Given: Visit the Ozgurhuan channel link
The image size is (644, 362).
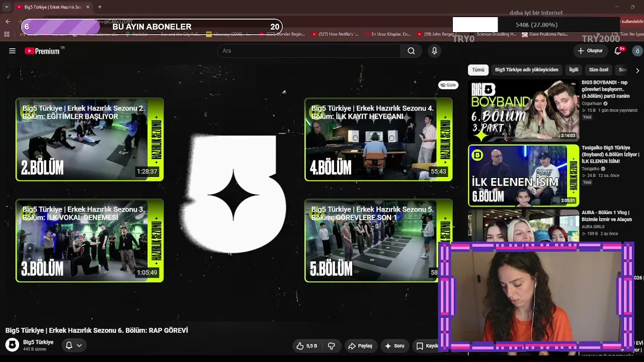Looking at the screenshot, I should click(592, 104).
